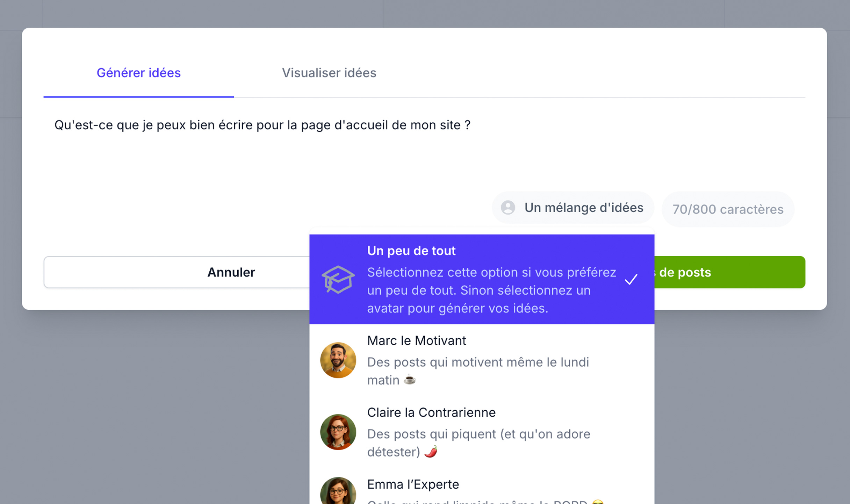Open the Visualiser idées tab

pyautogui.click(x=329, y=73)
